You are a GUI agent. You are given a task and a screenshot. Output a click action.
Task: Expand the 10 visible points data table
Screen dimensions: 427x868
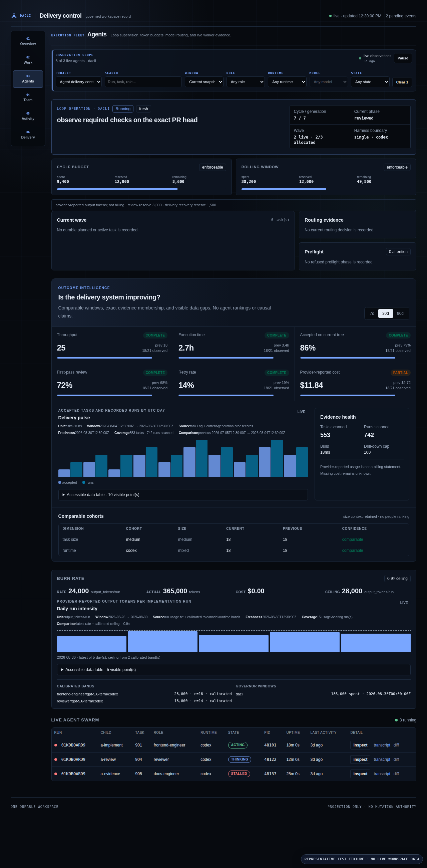[x=183, y=495]
